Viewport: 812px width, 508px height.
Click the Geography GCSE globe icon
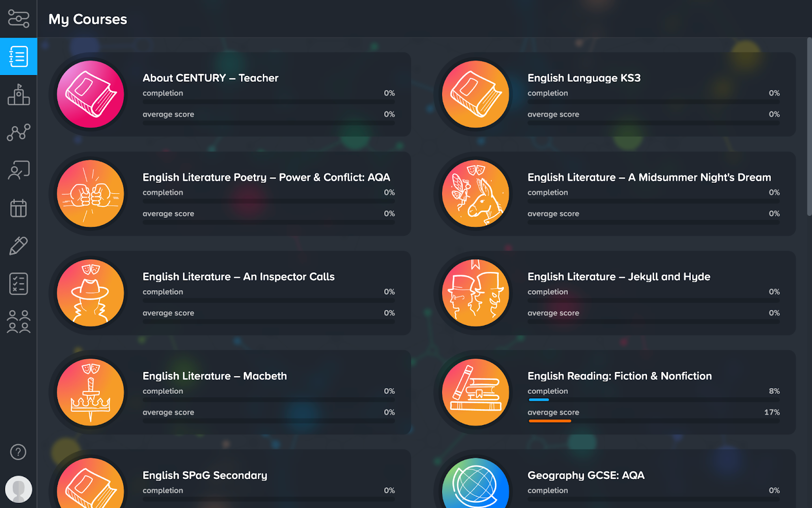476,483
